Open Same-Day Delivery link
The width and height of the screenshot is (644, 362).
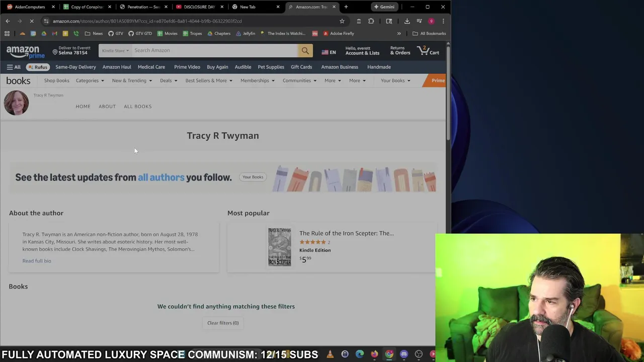75,67
